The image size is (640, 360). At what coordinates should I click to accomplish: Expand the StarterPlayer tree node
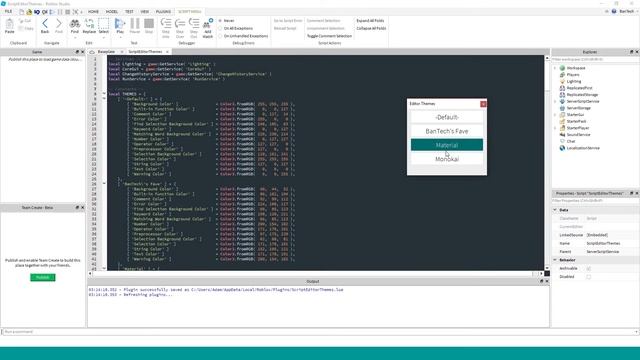tap(555, 128)
